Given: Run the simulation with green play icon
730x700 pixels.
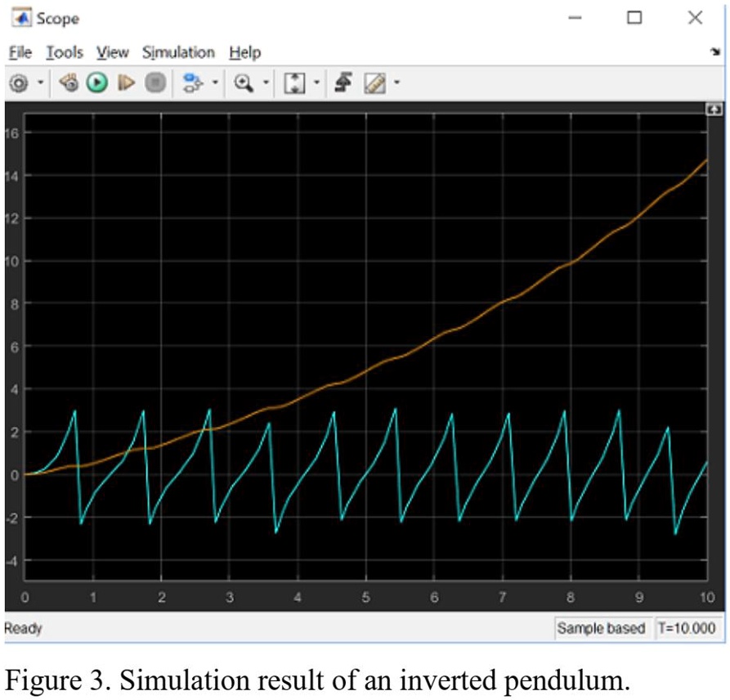Looking at the screenshot, I should (96, 82).
